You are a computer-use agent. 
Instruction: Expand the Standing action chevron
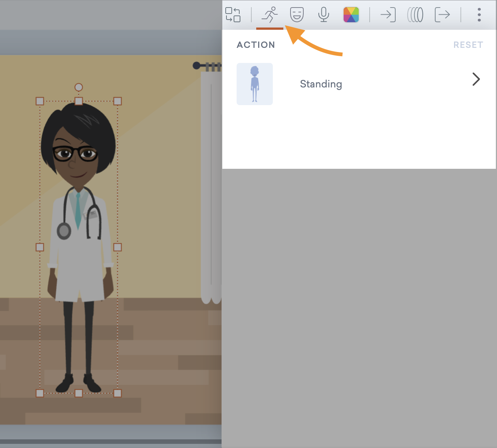pos(476,79)
